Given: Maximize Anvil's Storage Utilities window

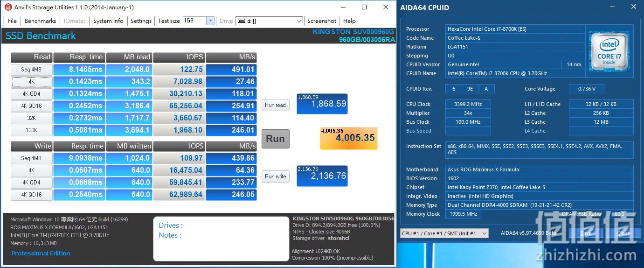Looking at the screenshot, I should 364,7.
